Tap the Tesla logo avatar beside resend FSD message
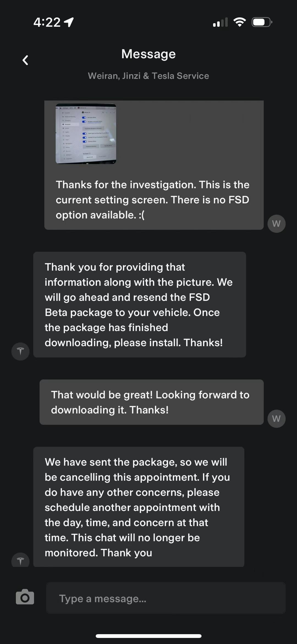 click(20, 351)
